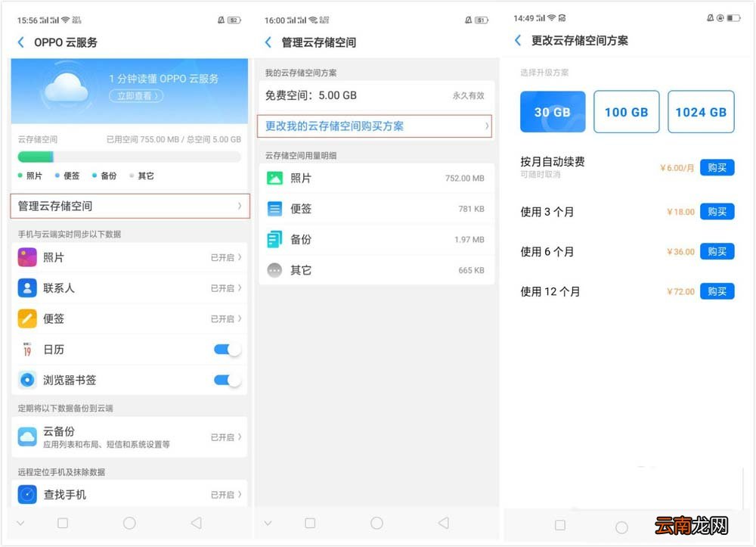Tap the gray 其它 legend dot
The width and height of the screenshot is (756, 547).
(132, 176)
